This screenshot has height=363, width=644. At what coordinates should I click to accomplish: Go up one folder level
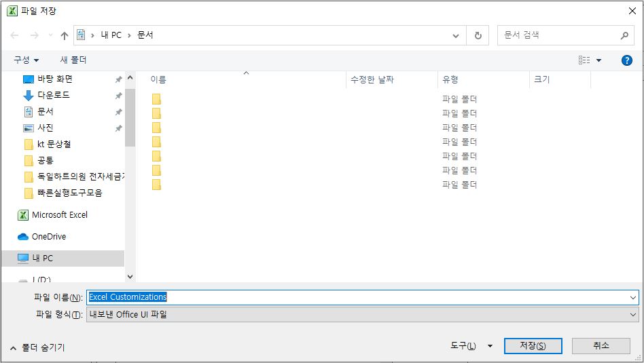pyautogui.click(x=65, y=36)
